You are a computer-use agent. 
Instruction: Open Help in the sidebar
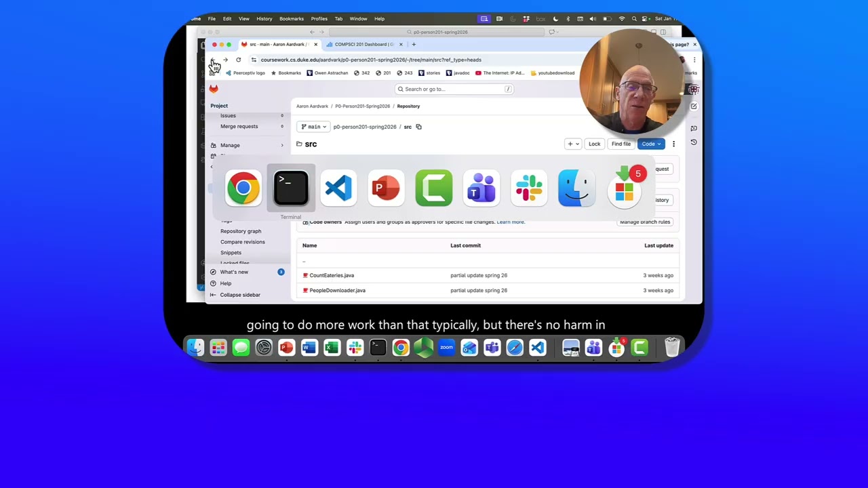pos(225,283)
